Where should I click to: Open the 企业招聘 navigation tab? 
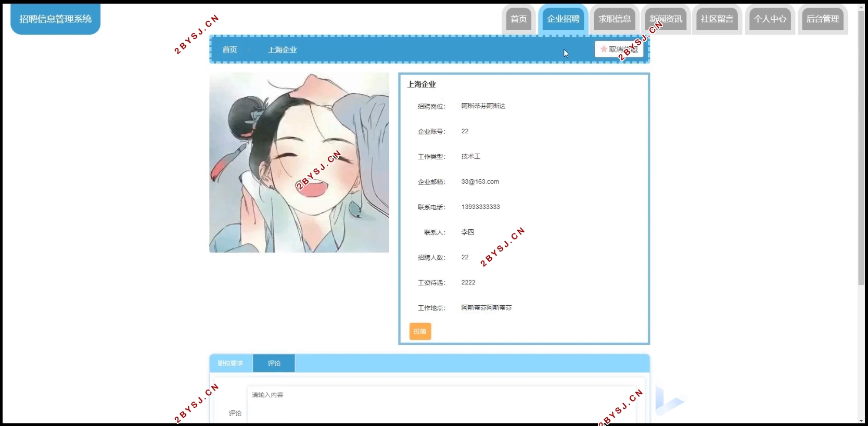pyautogui.click(x=563, y=19)
